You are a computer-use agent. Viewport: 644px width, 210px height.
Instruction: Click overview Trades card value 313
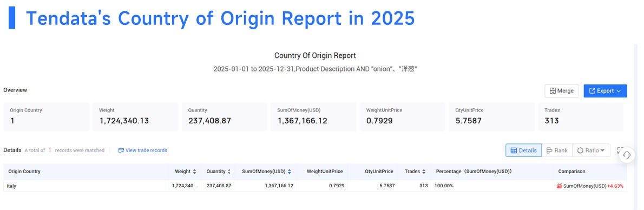551,121
